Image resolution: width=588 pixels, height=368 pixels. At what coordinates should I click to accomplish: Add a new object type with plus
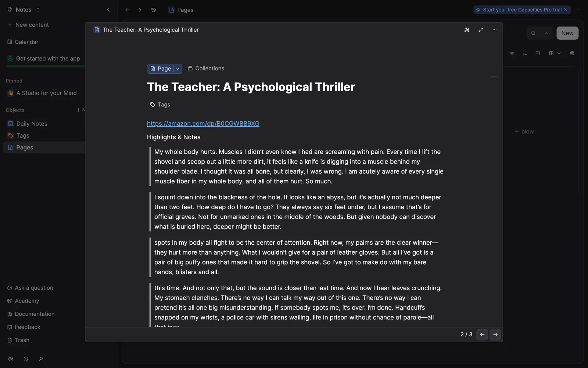(x=78, y=110)
